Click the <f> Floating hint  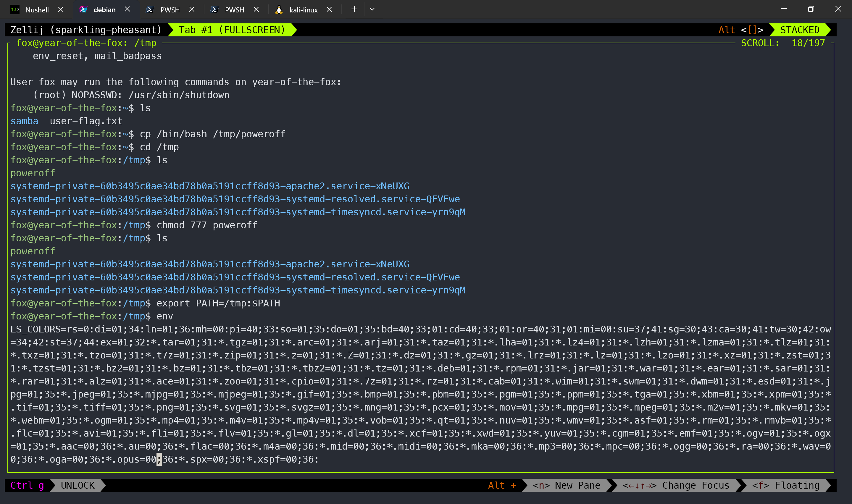point(786,485)
